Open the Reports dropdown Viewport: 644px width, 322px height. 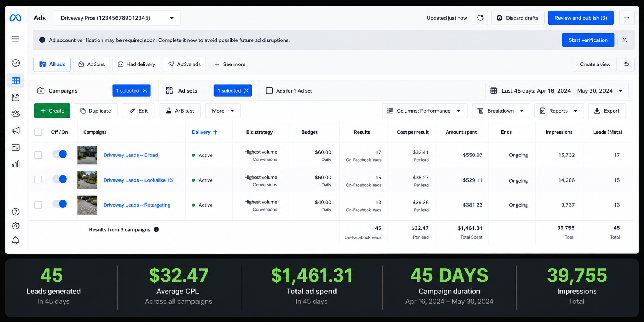559,111
